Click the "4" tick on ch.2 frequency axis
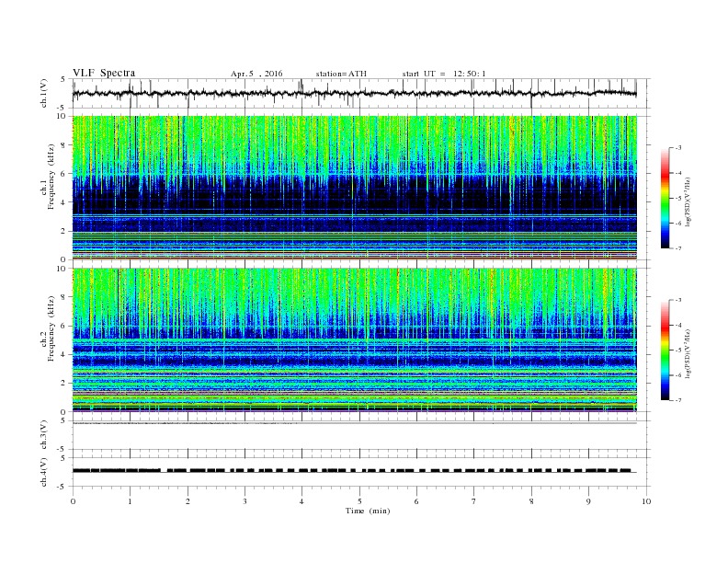 (x=63, y=354)
